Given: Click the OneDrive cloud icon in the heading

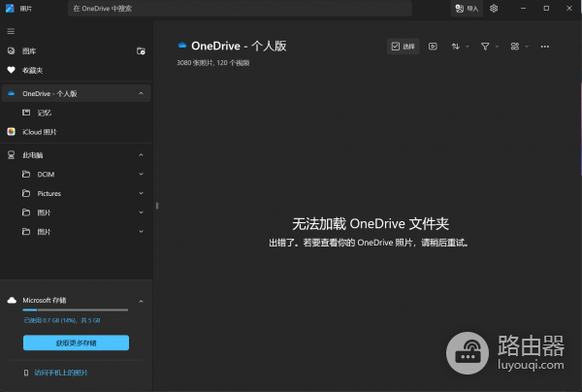Looking at the screenshot, I should 182,46.
